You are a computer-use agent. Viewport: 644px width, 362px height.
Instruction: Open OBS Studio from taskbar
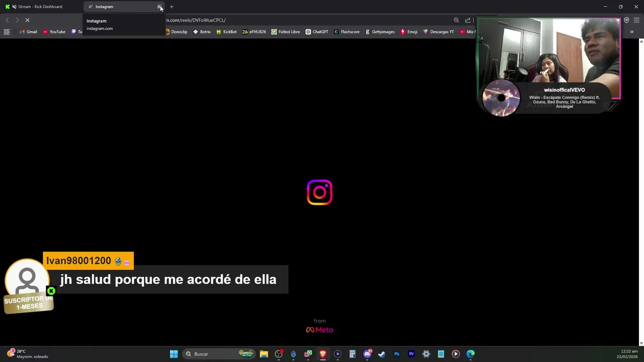279,354
